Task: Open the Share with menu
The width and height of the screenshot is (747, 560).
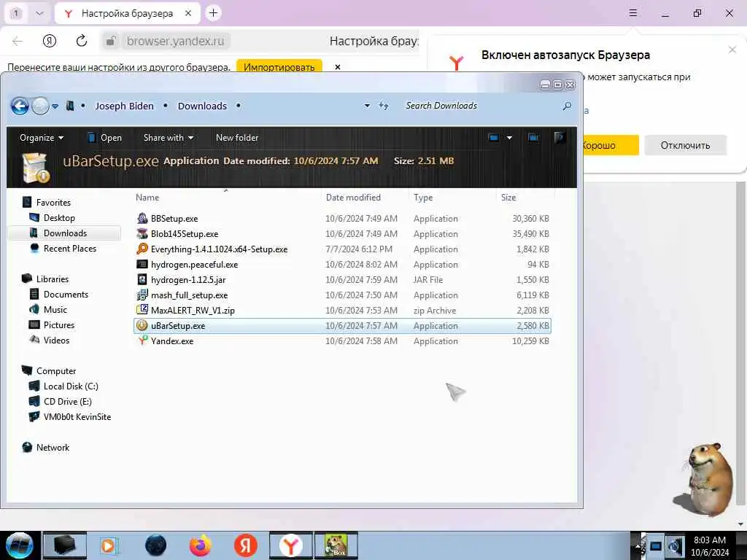Action: [x=168, y=138]
